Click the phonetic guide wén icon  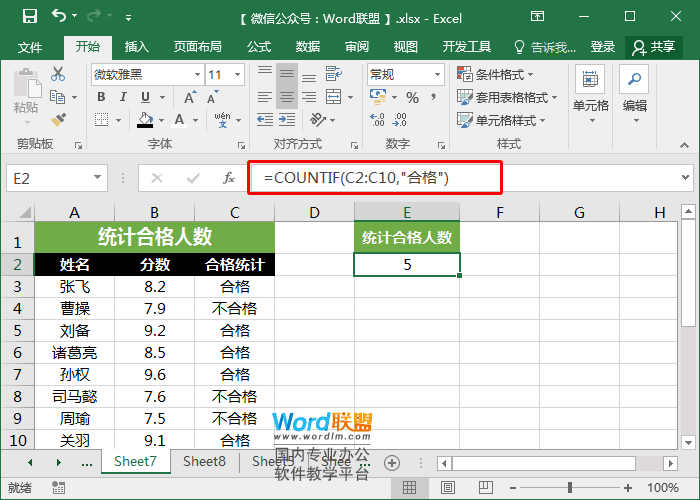(x=222, y=120)
